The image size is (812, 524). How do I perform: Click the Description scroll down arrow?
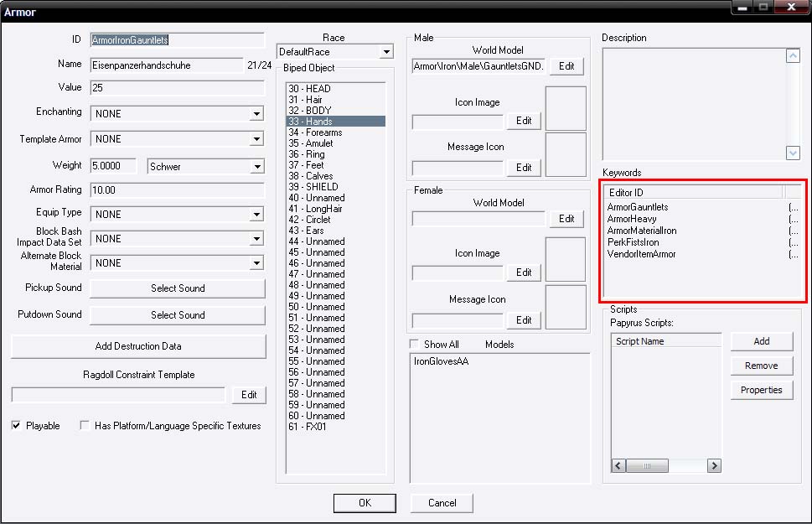click(793, 153)
